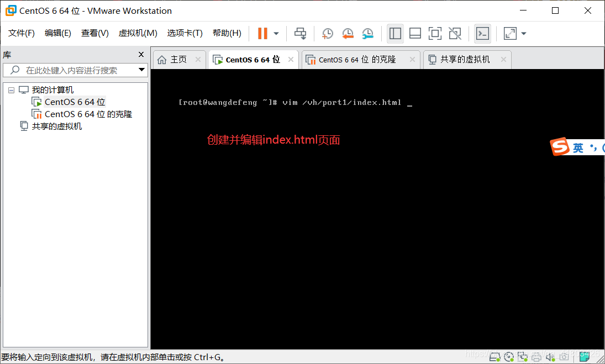Click the sound adapter icon in status bar
The height and width of the screenshot is (364, 605).
tap(550, 357)
